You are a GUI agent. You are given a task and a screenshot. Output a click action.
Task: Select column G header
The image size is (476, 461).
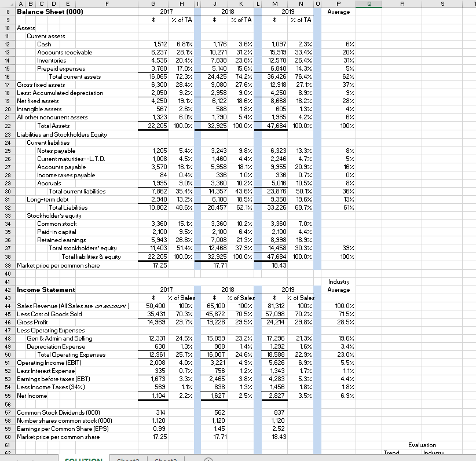[153, 3]
